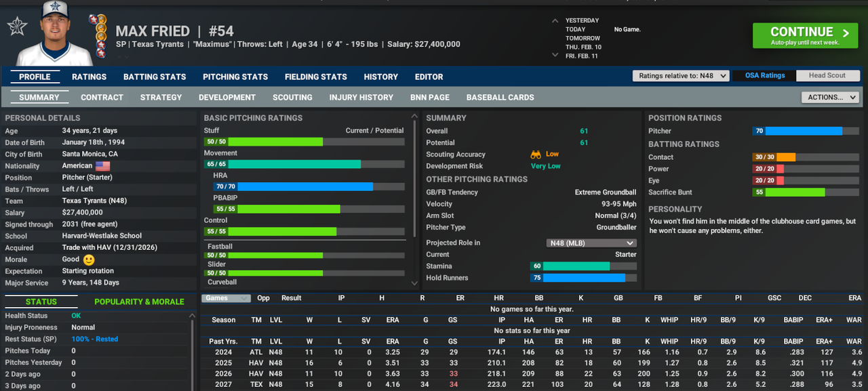The height and width of the screenshot is (391, 868).
Task: Click the 2024 ATL season row
Action: [534, 352]
